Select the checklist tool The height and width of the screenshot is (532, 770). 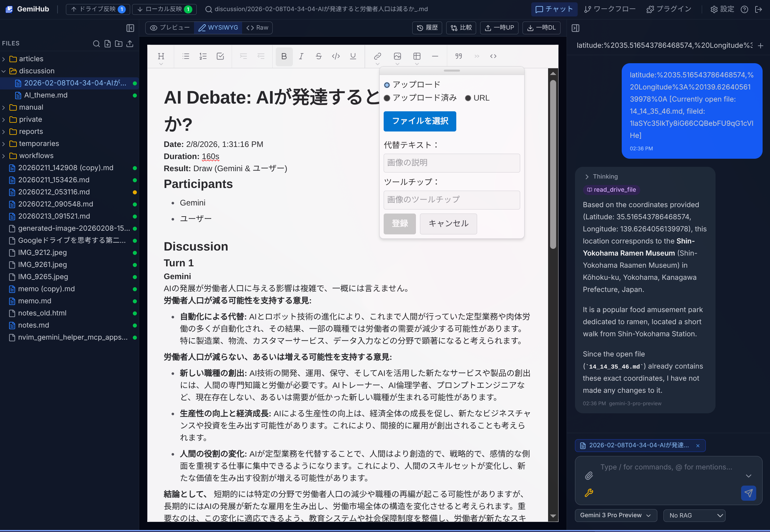220,56
